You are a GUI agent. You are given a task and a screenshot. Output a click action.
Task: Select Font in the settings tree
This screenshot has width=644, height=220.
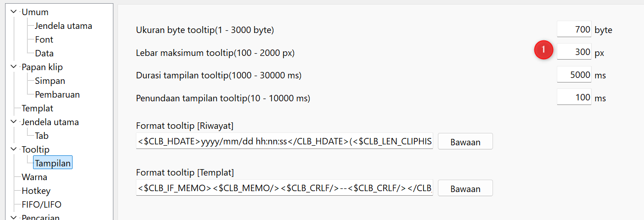pyautogui.click(x=44, y=39)
